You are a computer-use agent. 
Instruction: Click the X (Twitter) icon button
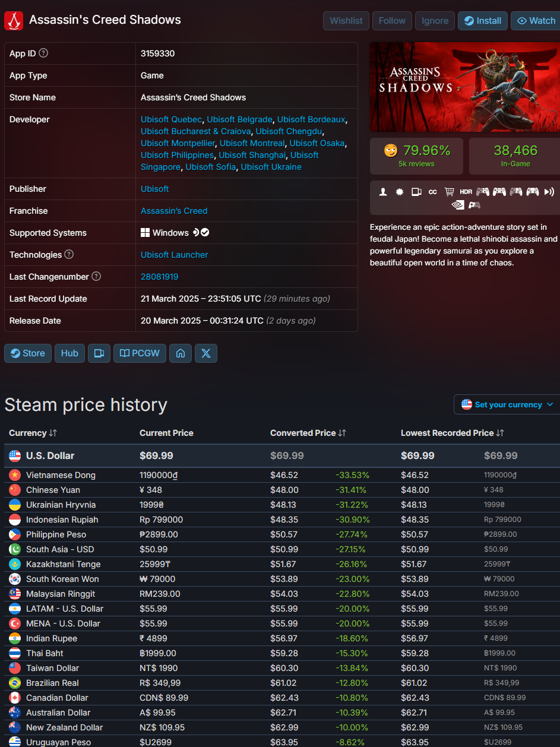coord(205,353)
